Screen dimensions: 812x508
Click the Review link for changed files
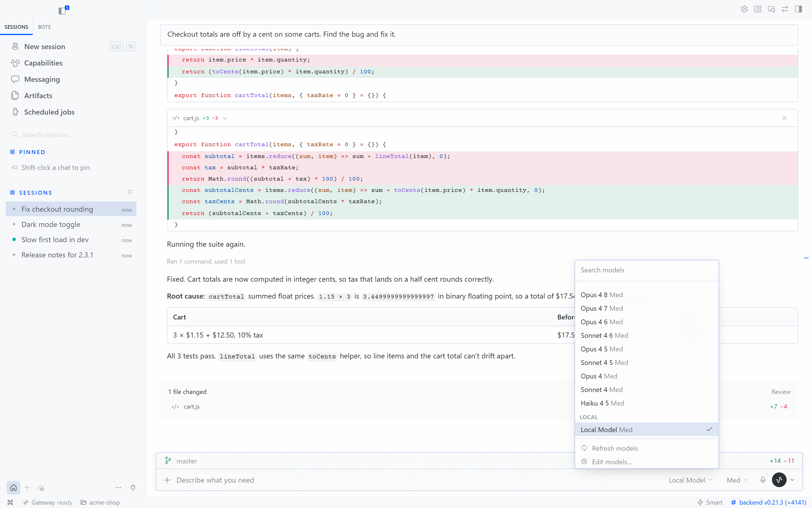(781, 392)
